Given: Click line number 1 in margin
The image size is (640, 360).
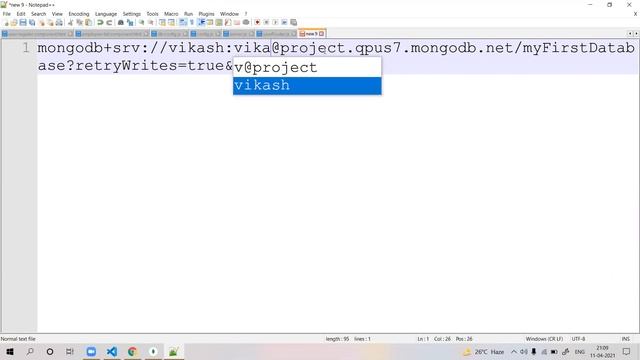Looking at the screenshot, I should pyautogui.click(x=25, y=48).
